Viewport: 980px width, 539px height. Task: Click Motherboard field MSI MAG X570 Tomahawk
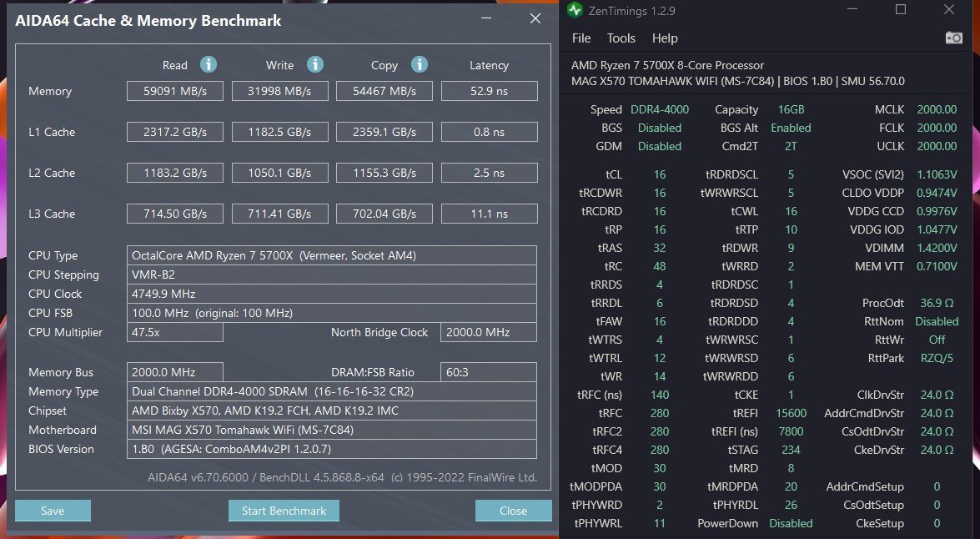(332, 430)
